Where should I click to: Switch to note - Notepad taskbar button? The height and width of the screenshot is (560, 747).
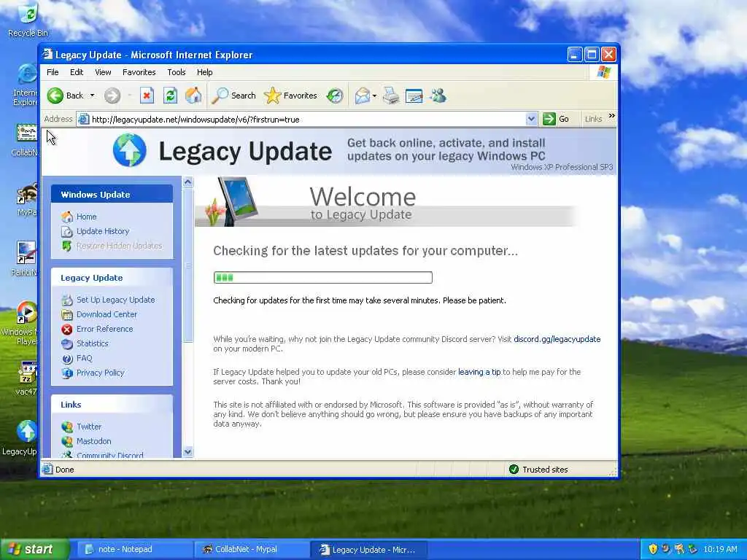pos(133,550)
